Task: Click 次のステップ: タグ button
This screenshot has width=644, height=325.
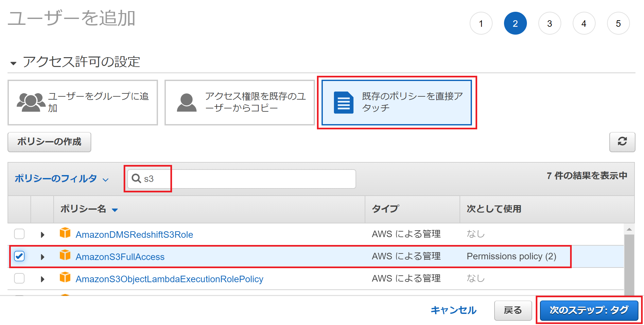Action: coord(589,310)
